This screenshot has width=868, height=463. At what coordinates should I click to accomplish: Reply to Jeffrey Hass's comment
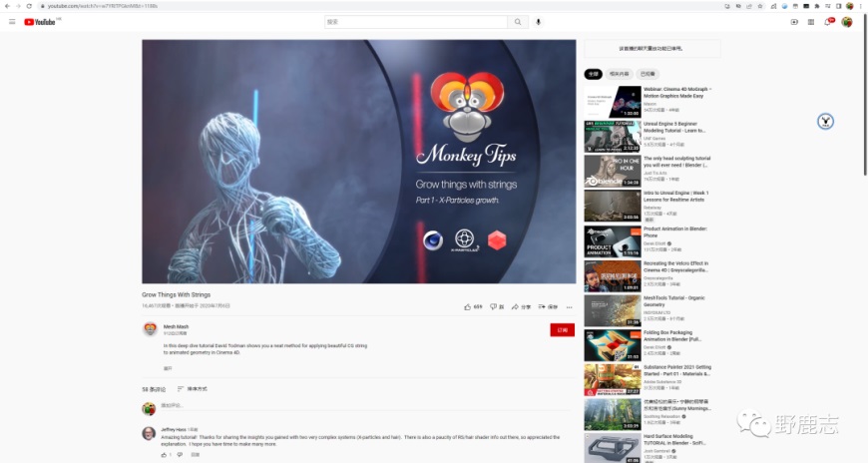pyautogui.click(x=195, y=455)
